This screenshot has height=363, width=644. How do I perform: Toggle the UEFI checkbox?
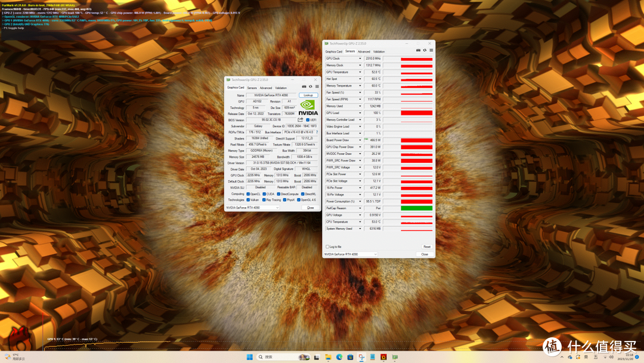click(x=308, y=120)
